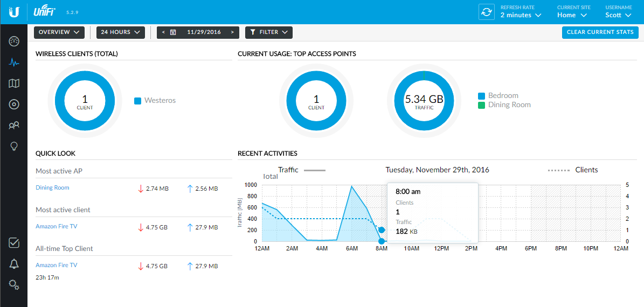The height and width of the screenshot is (307, 644).
Task: Open the Alerts bell icon in sidebar
Action: point(14,263)
